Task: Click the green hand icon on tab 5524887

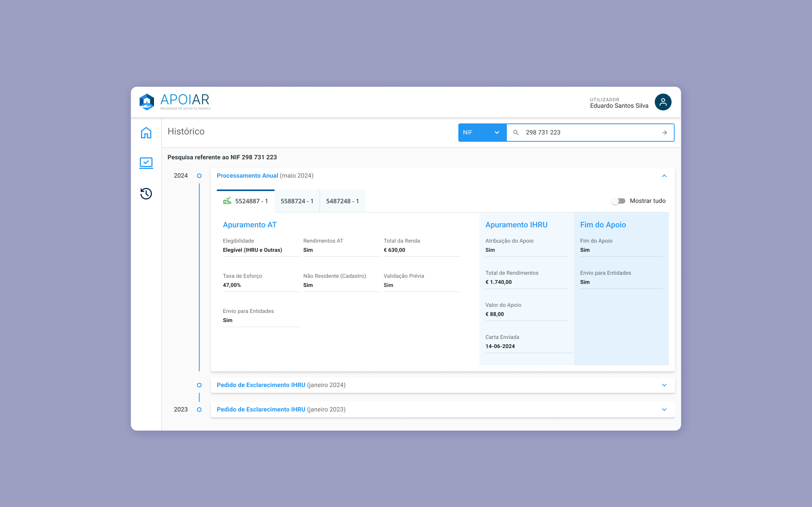Action: tap(227, 201)
